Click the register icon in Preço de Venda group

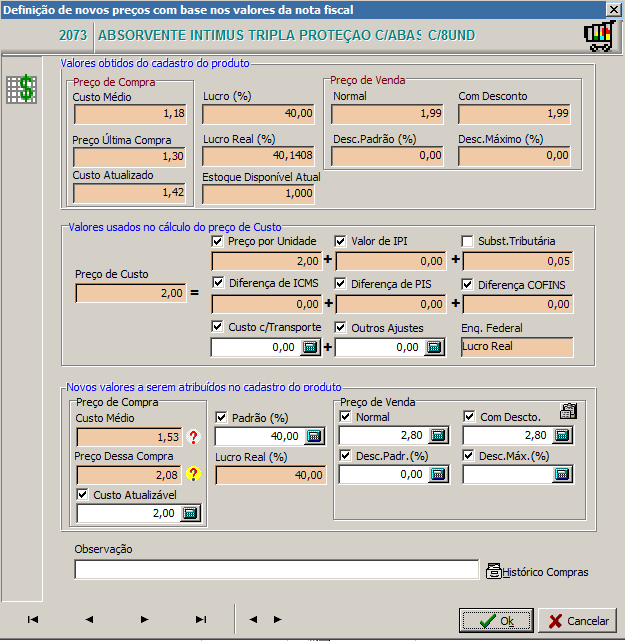click(568, 411)
